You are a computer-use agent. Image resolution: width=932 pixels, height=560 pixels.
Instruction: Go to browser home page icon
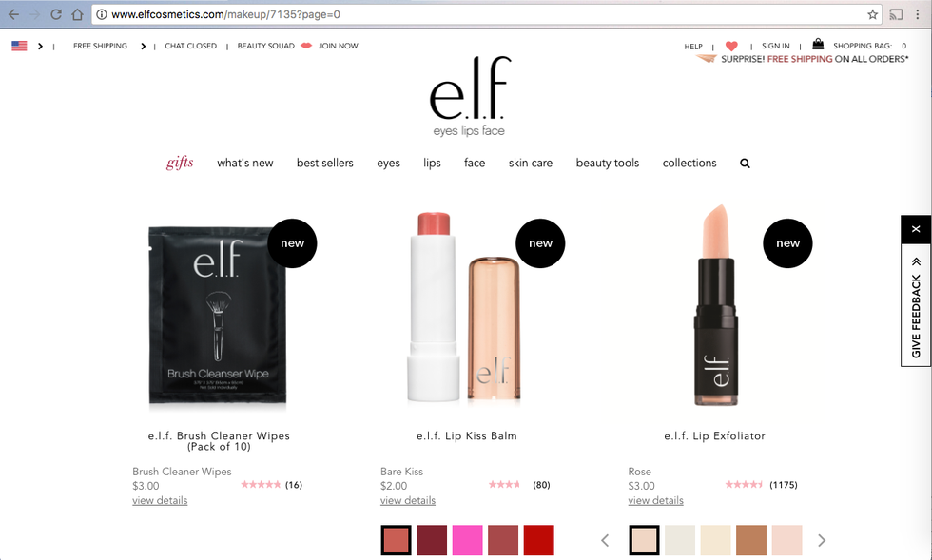pyautogui.click(x=77, y=14)
